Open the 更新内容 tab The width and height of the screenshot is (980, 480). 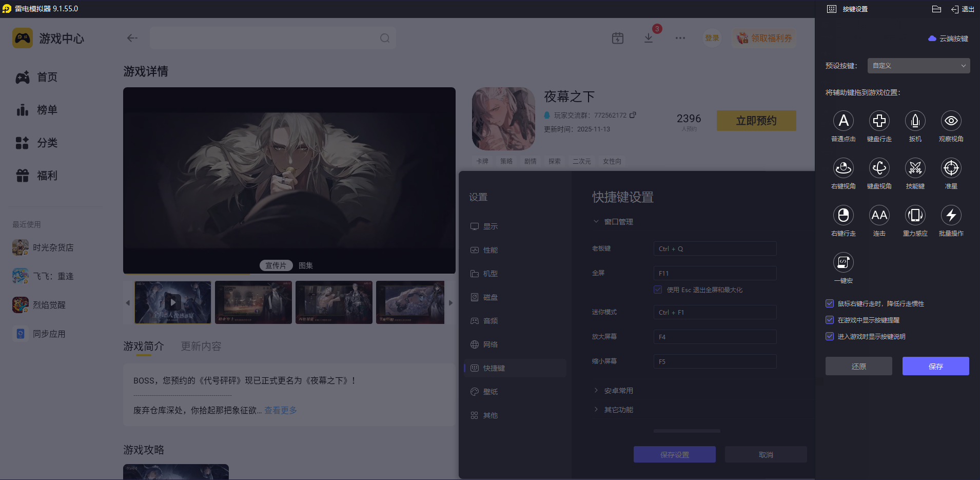[201, 346]
